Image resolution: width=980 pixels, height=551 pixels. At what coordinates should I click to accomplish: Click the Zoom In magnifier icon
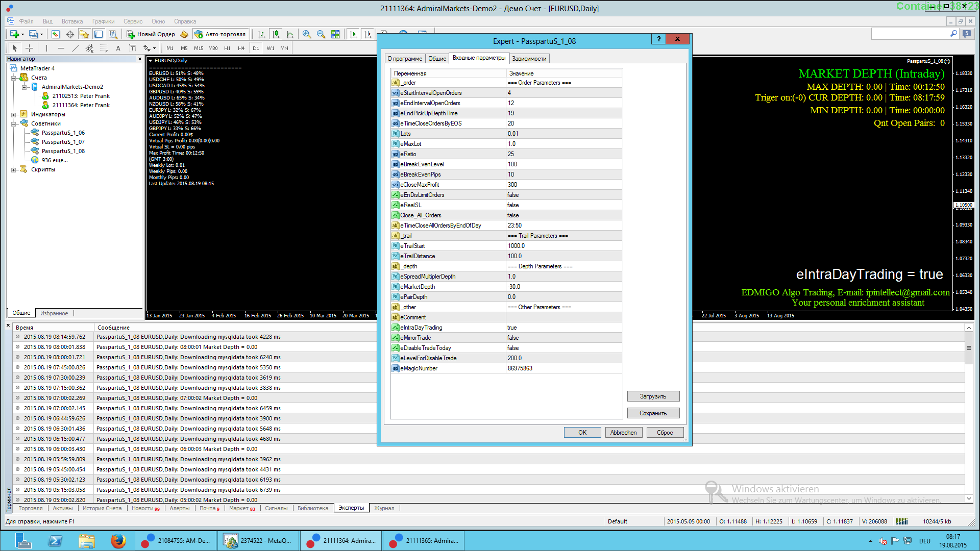click(306, 34)
